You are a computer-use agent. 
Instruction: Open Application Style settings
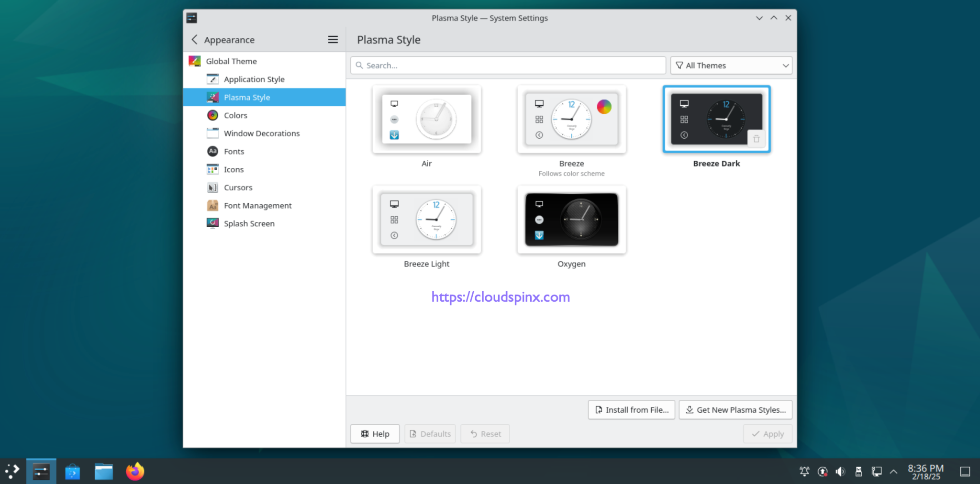[x=213, y=79]
